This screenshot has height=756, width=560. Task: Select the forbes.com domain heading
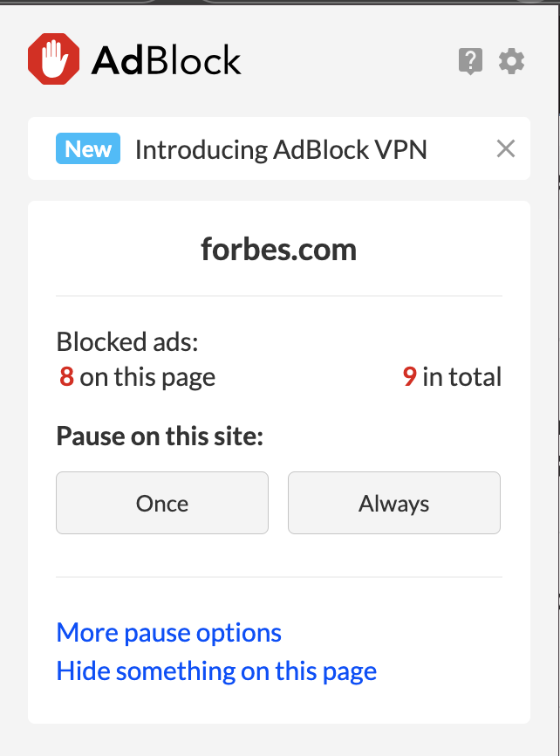tap(278, 250)
